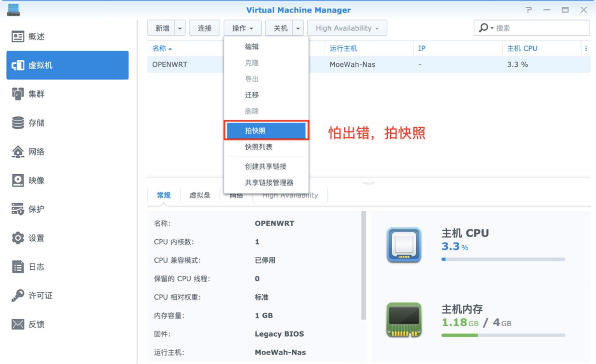Click the 关机 shutdown button
This screenshot has width=596, height=364.
[280, 28]
